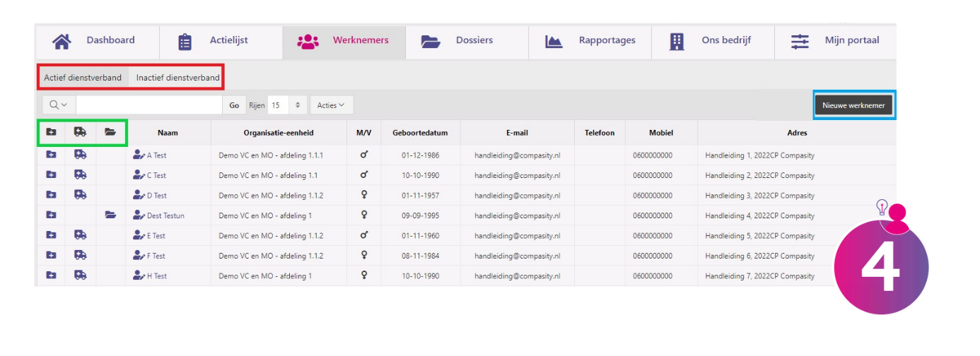
Task: Click ambulance icon in F Test row
Action: 81,255
